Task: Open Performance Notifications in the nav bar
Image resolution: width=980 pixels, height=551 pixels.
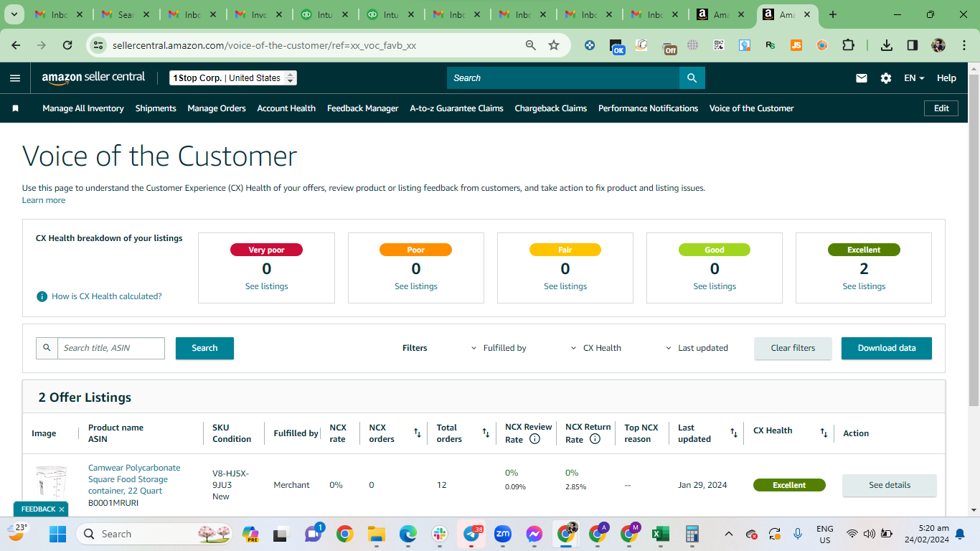Action: click(x=649, y=108)
